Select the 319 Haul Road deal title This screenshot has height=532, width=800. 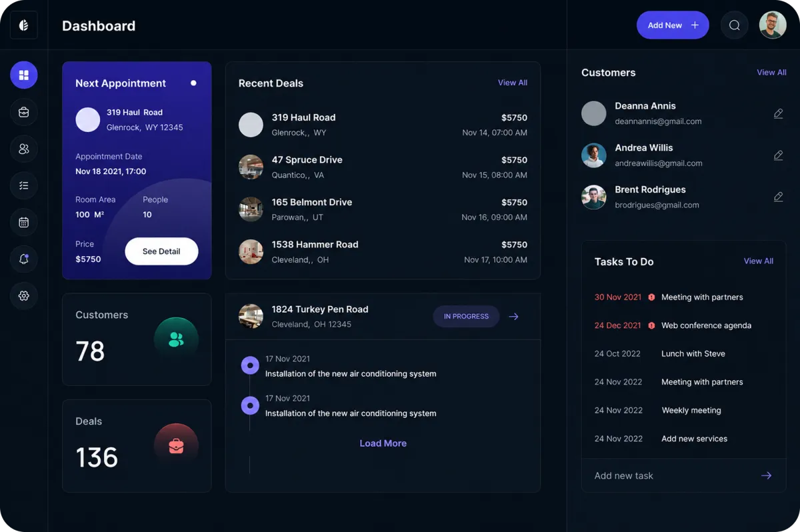tap(303, 117)
